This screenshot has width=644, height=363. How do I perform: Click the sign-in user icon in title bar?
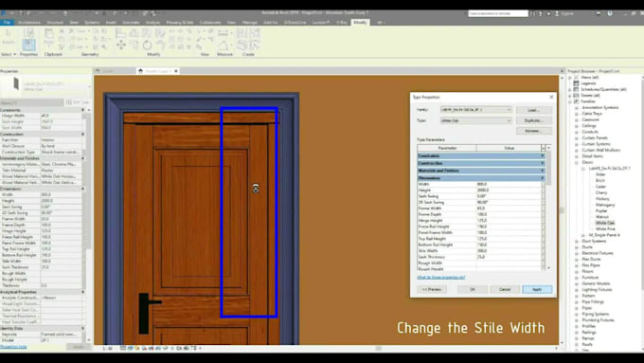coord(557,13)
